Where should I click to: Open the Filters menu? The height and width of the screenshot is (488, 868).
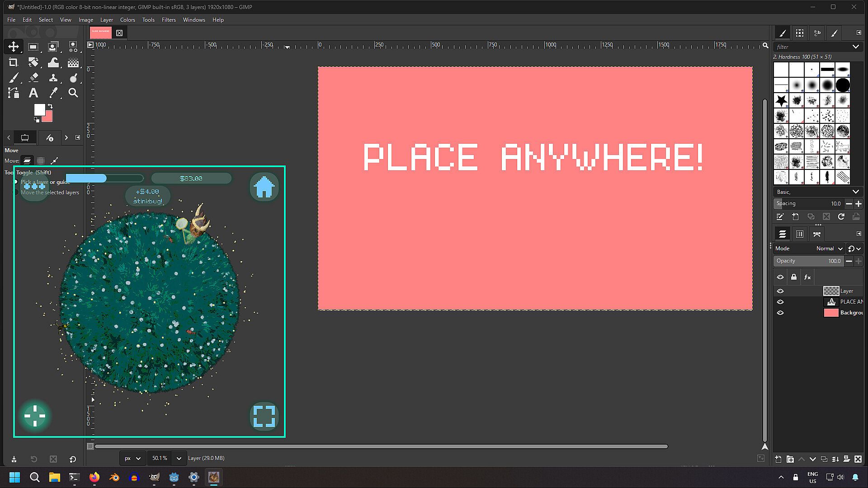click(169, 20)
